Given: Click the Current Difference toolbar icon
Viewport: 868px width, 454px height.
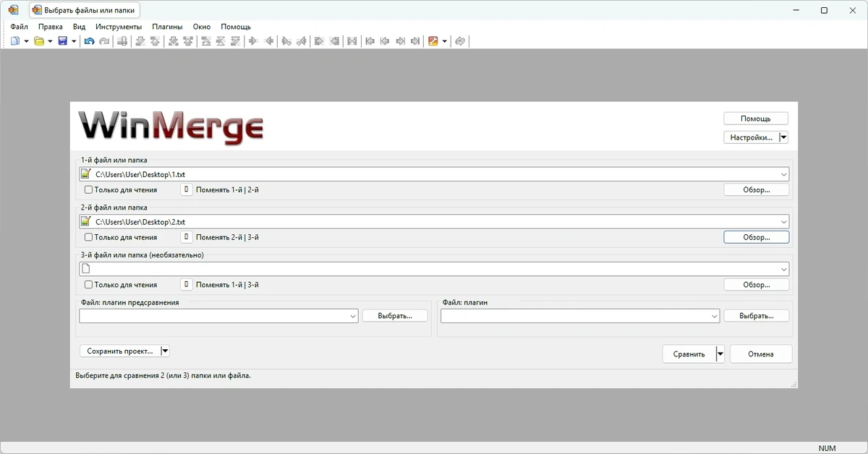Looking at the screenshot, I should point(219,41).
